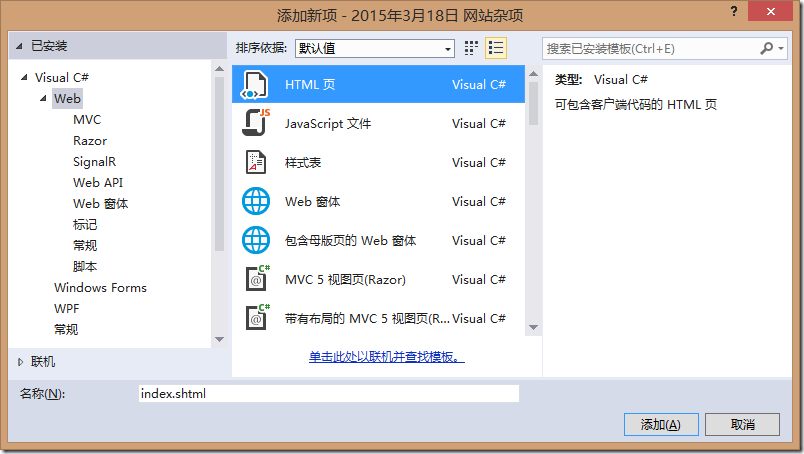
Task: Click the 名称 input field
Action: click(329, 393)
